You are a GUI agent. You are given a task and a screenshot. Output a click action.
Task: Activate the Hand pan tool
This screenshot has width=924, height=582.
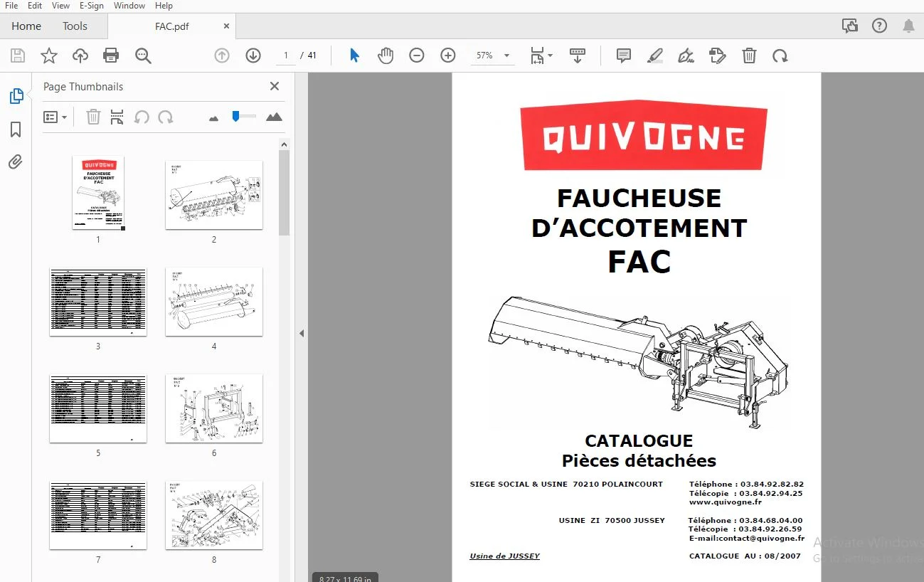coord(386,55)
